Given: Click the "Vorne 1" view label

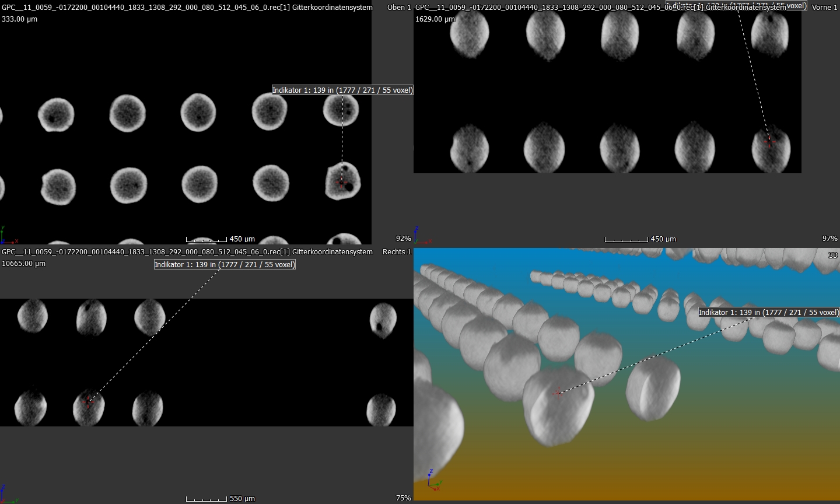Looking at the screenshot, I should click(824, 8).
